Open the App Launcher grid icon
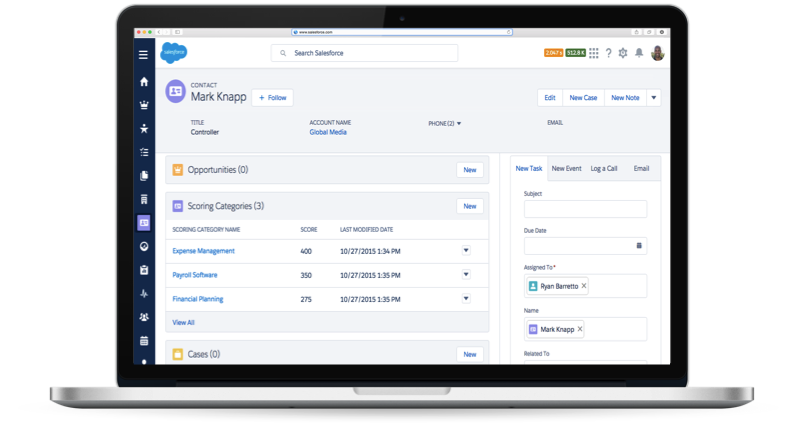The height and width of the screenshot is (429, 801). (x=594, y=53)
